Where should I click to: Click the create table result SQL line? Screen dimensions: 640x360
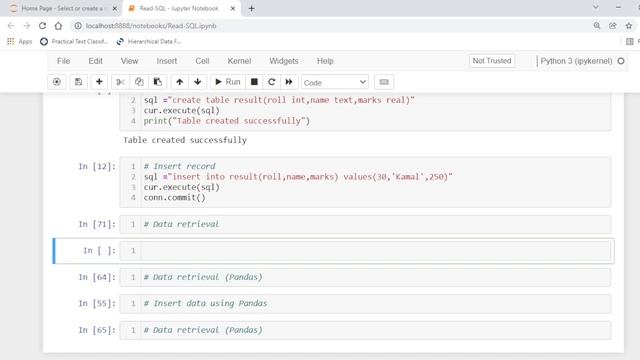point(279,100)
